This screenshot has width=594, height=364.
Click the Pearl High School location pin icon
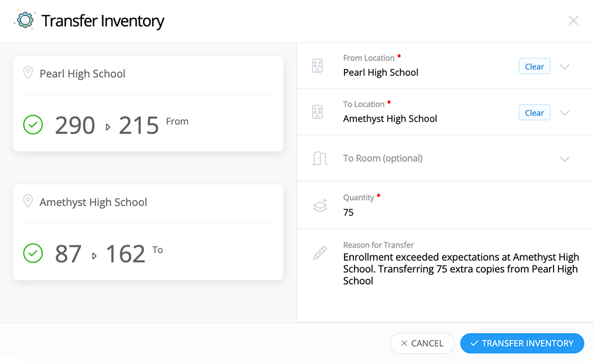pyautogui.click(x=28, y=72)
